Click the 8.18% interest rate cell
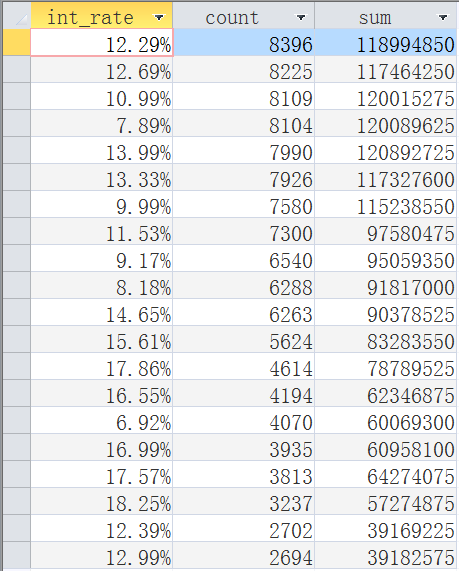Viewport: 459px width, 571px height. click(102, 285)
